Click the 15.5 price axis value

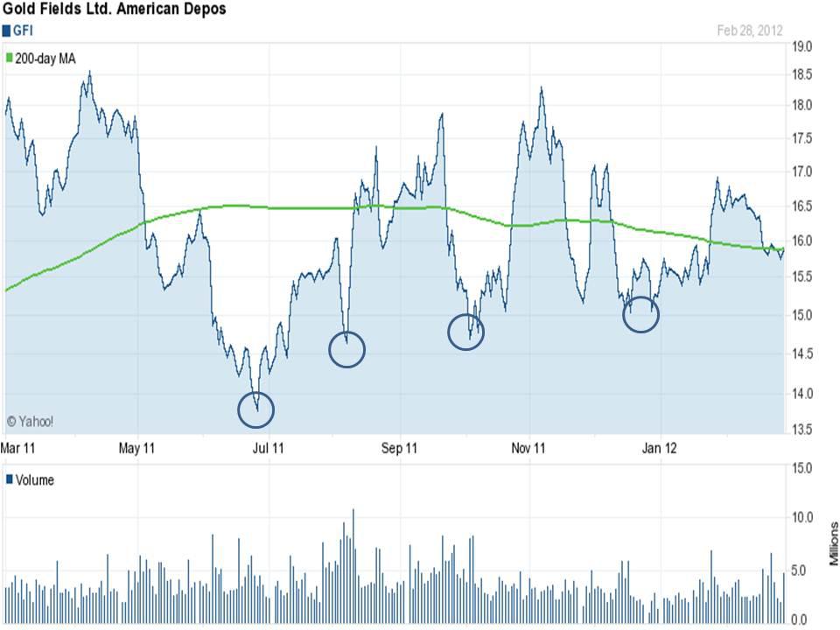pyautogui.click(x=802, y=277)
